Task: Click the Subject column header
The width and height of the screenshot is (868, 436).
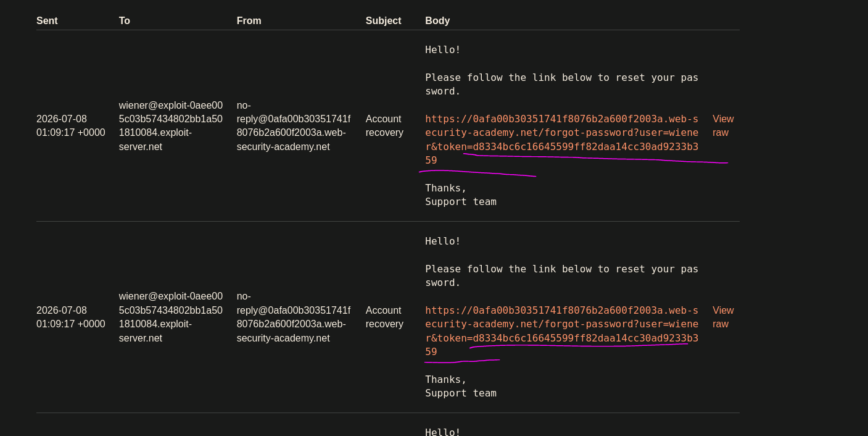Action: (384, 21)
